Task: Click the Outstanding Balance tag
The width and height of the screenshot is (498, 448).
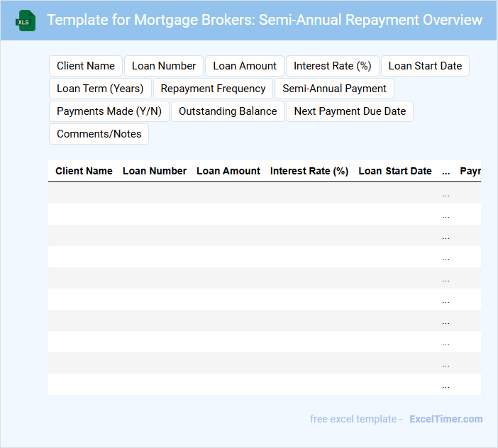Action: coord(228,111)
